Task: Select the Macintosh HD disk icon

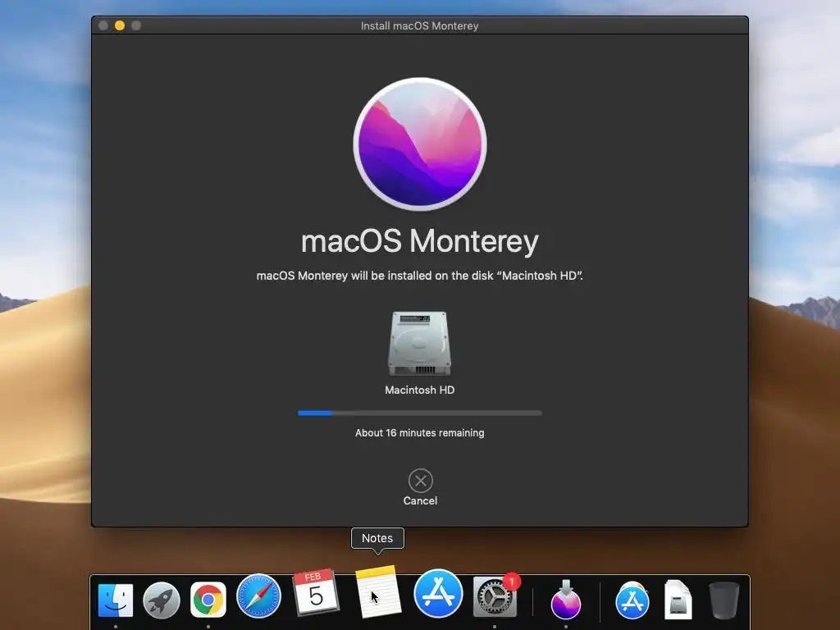Action: tap(419, 344)
